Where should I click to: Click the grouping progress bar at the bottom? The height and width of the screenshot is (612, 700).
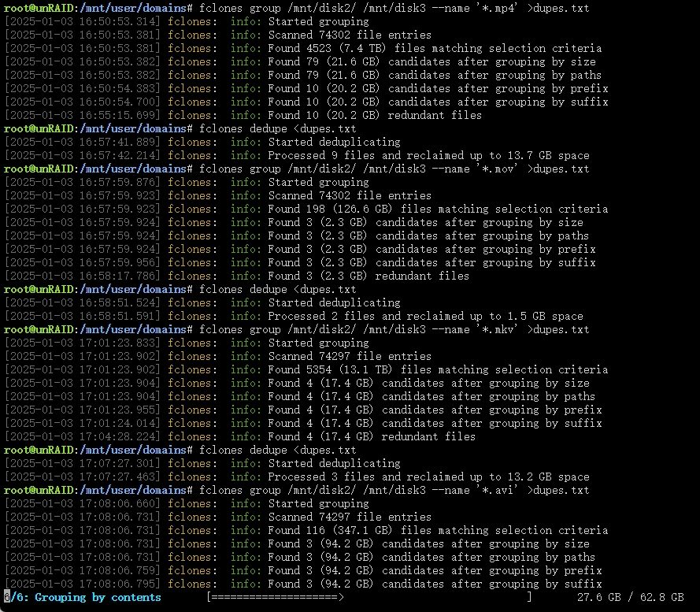(x=369, y=598)
